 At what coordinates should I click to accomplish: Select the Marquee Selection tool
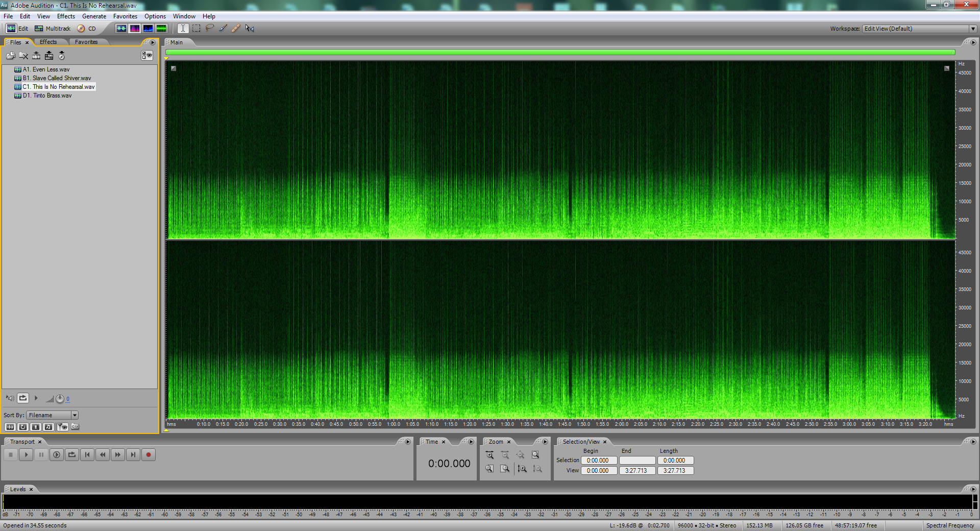click(x=196, y=29)
